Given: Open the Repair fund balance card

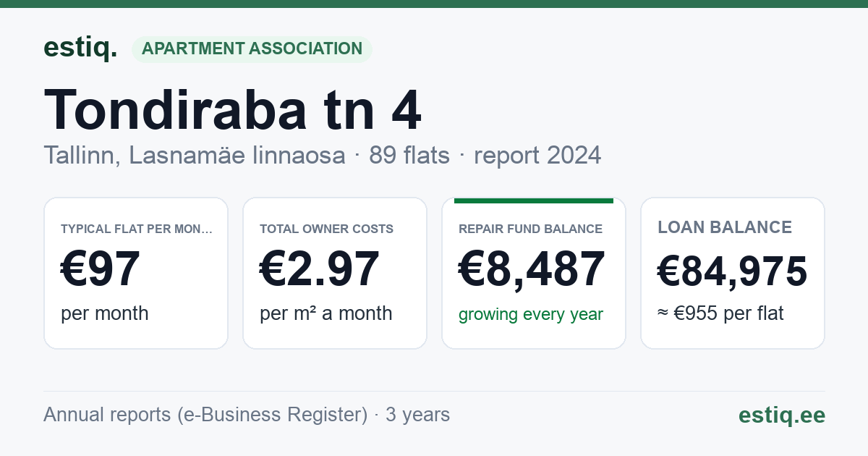Looking at the screenshot, I should [534, 273].
